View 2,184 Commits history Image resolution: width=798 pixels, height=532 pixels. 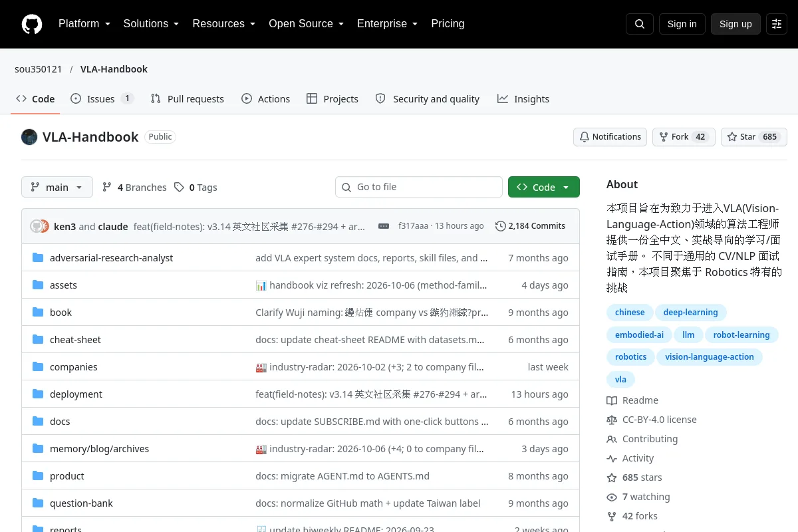(x=531, y=226)
